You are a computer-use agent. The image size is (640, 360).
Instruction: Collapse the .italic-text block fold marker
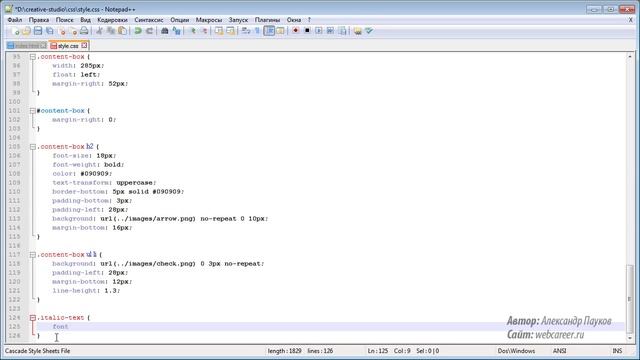[33, 318]
